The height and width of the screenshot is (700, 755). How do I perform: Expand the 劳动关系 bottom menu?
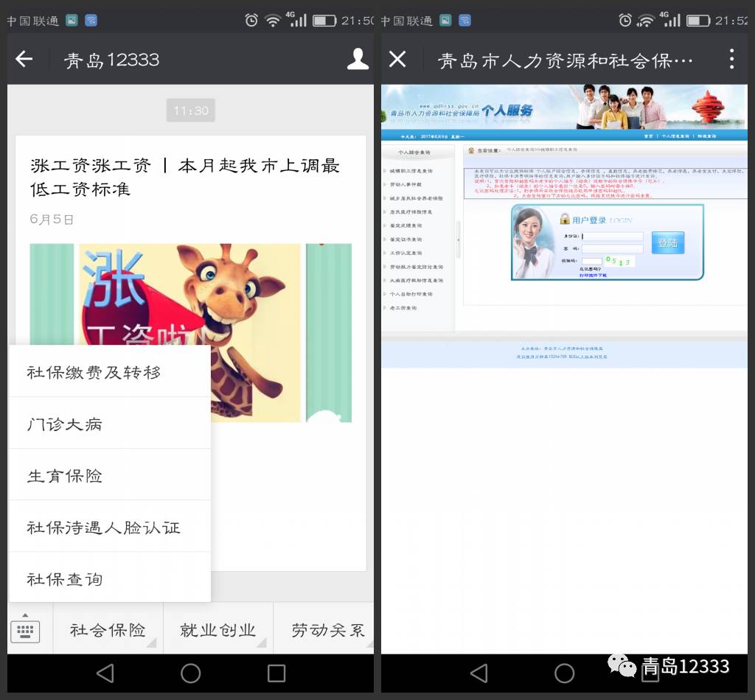pos(327,630)
